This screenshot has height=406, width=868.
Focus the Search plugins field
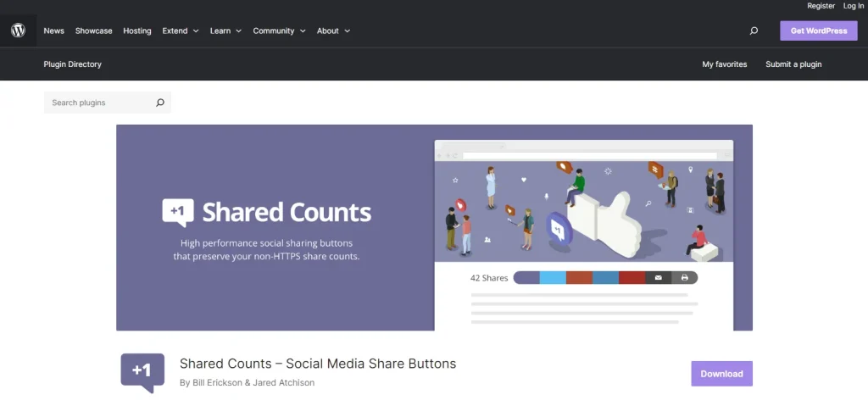point(108,103)
